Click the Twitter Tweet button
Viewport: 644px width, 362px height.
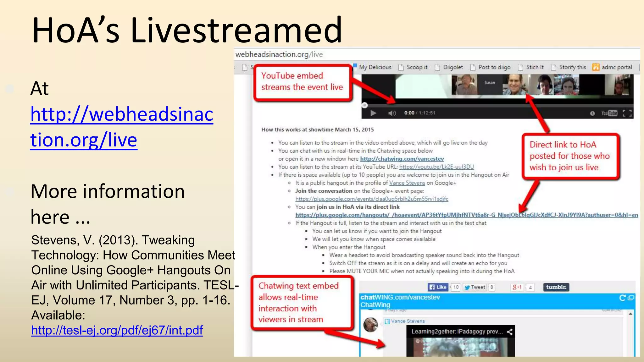[475, 287]
